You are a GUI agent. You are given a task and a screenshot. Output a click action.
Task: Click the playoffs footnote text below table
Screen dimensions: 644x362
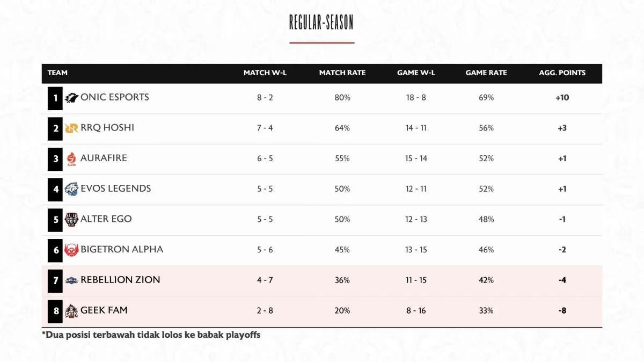(151, 335)
